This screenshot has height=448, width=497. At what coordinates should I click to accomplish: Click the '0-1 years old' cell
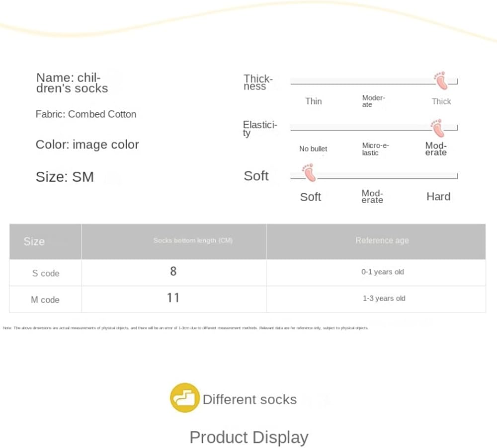[x=382, y=272]
